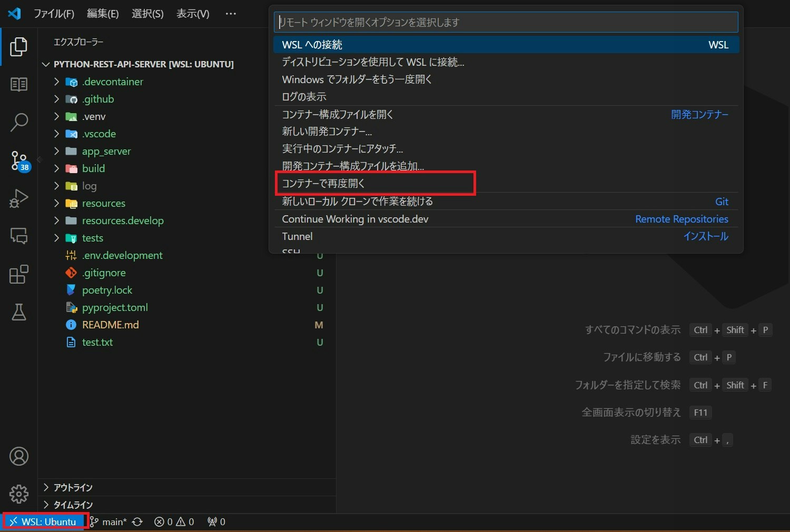Open the ファイル(F) menu
790x532 pixels.
tap(54, 14)
